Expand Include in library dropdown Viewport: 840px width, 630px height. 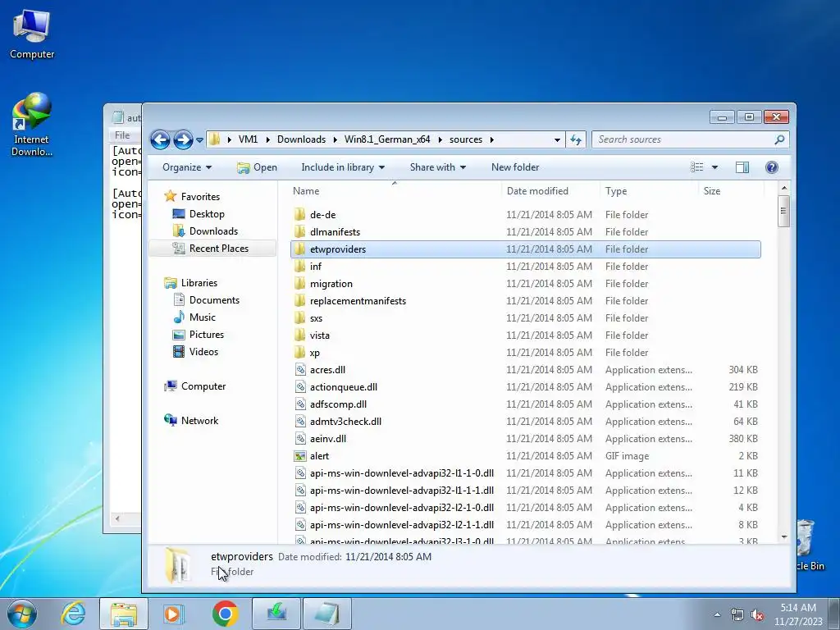click(343, 167)
